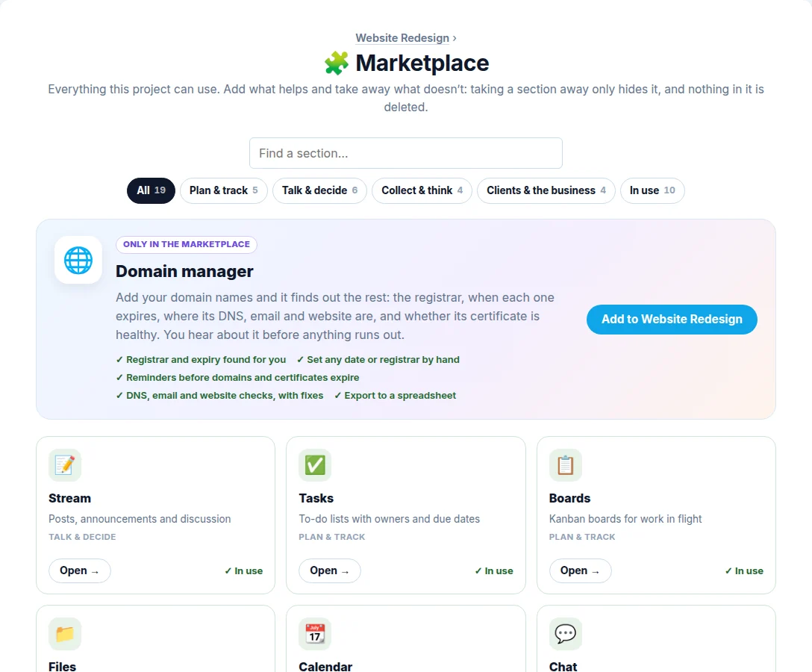This screenshot has width=812, height=672.
Task: Click the Boards card title
Action: tap(569, 499)
